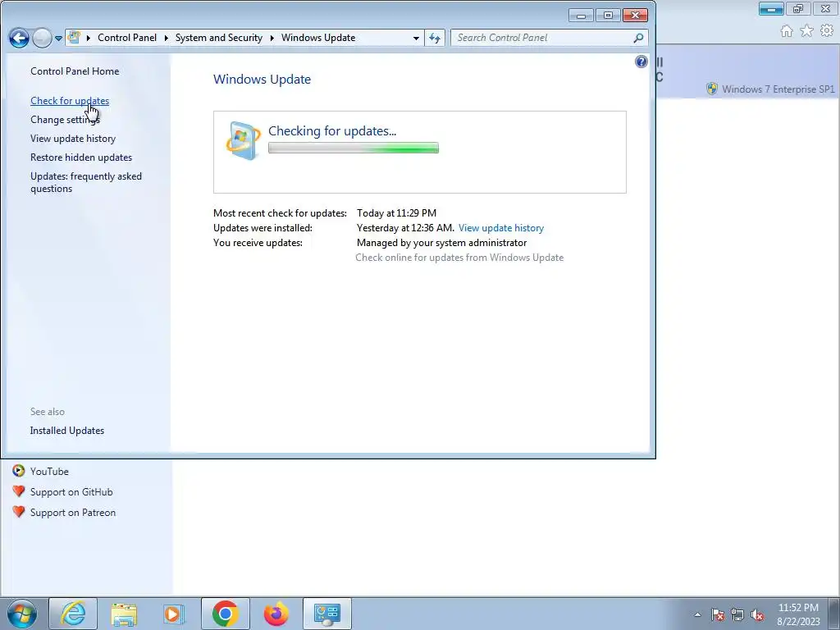Minimize the Windows Update window
Viewport: 840px width, 630px height.
[581, 16]
